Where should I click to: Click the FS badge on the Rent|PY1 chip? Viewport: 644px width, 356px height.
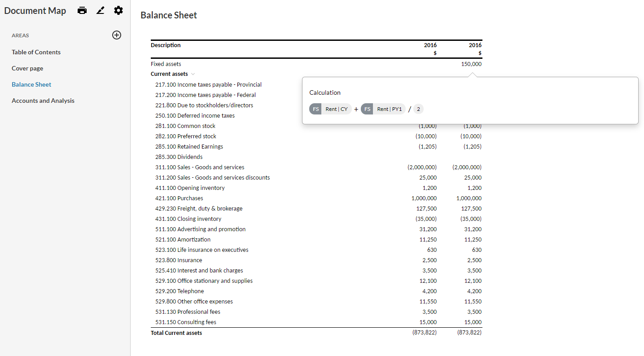click(367, 109)
